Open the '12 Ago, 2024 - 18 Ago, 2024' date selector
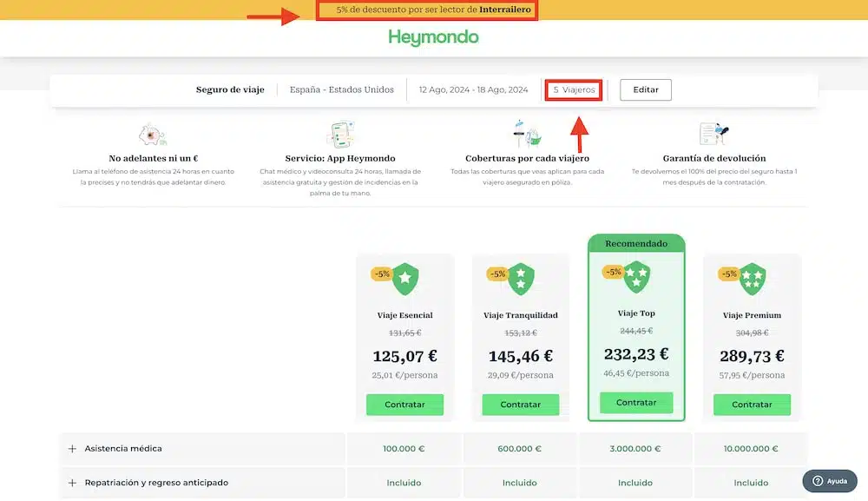Screen dimensions: 868x501 pyautogui.click(x=474, y=89)
